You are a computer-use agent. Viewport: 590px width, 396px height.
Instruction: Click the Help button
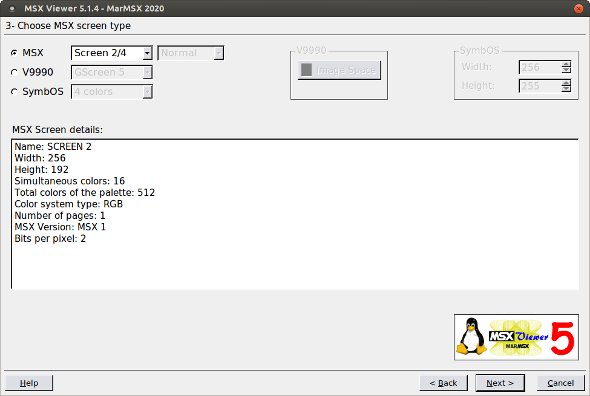pos(29,383)
